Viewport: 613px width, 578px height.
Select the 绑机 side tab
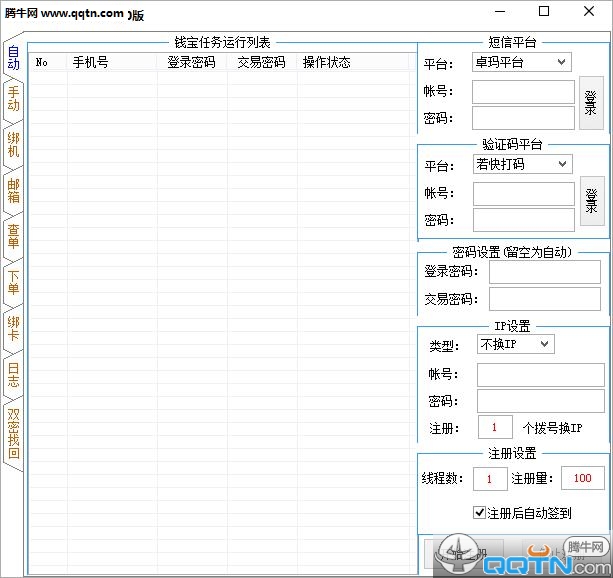tap(13, 145)
